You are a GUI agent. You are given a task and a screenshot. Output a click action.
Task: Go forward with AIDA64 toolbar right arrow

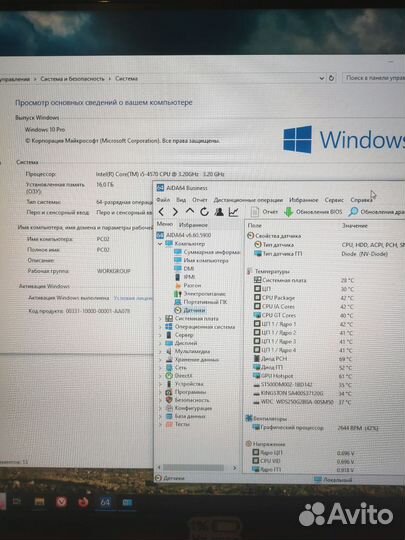(x=175, y=212)
